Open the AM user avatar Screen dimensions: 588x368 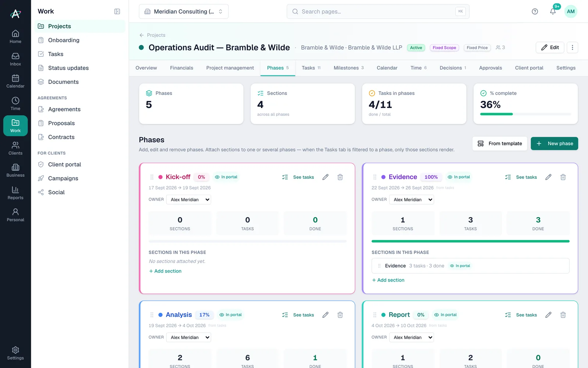571,11
